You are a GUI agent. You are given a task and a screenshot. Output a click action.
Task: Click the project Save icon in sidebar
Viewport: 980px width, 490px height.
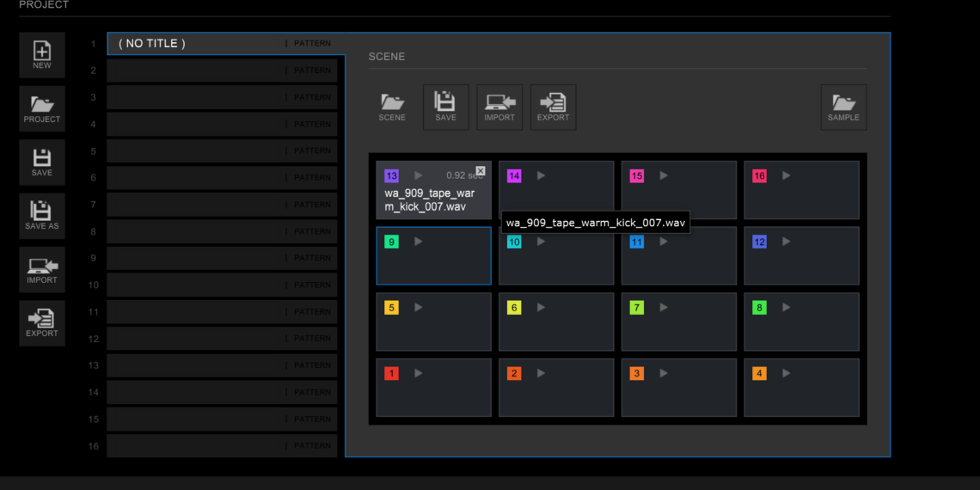pyautogui.click(x=41, y=162)
